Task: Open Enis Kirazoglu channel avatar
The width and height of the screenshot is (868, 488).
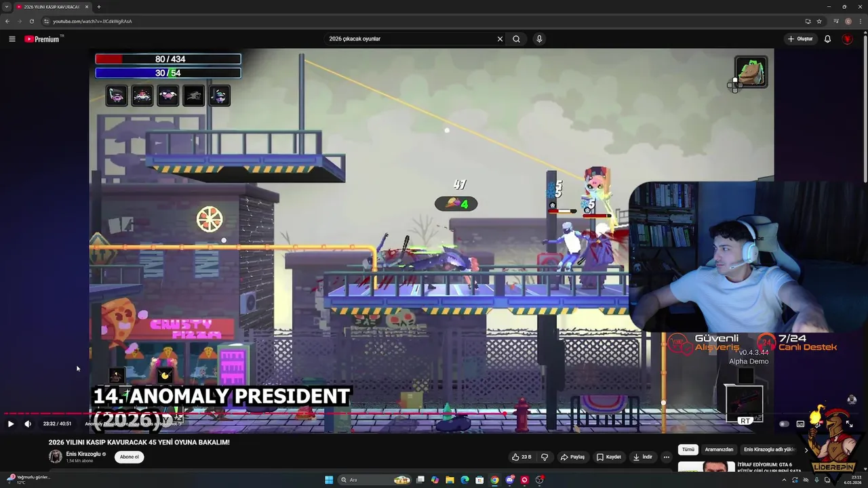Action: [x=55, y=457]
